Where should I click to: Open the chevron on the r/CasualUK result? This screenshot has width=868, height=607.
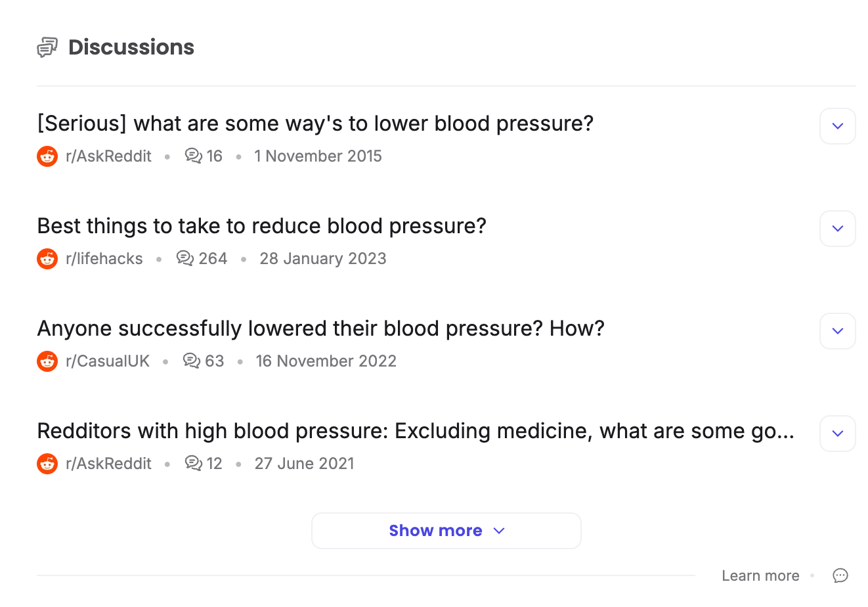pyautogui.click(x=837, y=331)
